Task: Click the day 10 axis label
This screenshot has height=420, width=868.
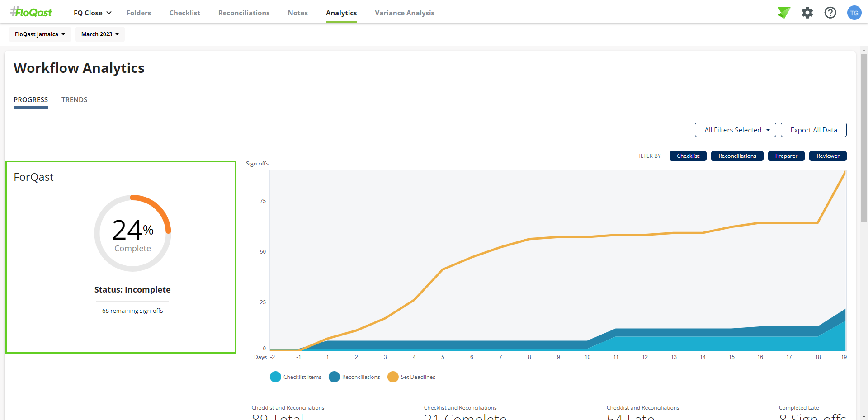Action: (587, 357)
